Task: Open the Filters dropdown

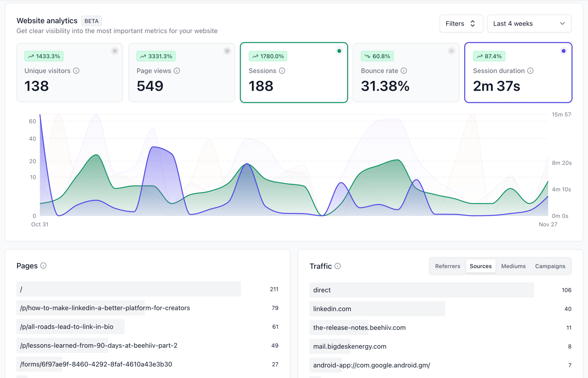Action: point(461,24)
